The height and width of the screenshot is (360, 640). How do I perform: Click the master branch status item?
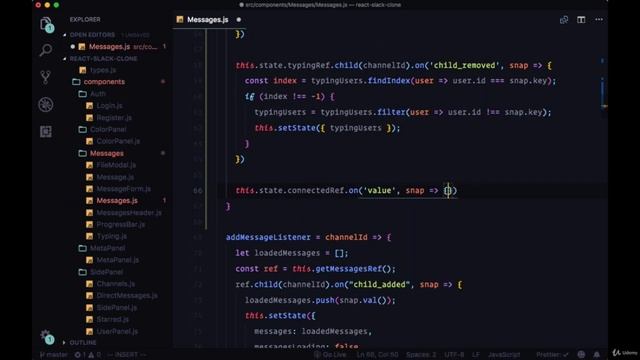[53, 355]
